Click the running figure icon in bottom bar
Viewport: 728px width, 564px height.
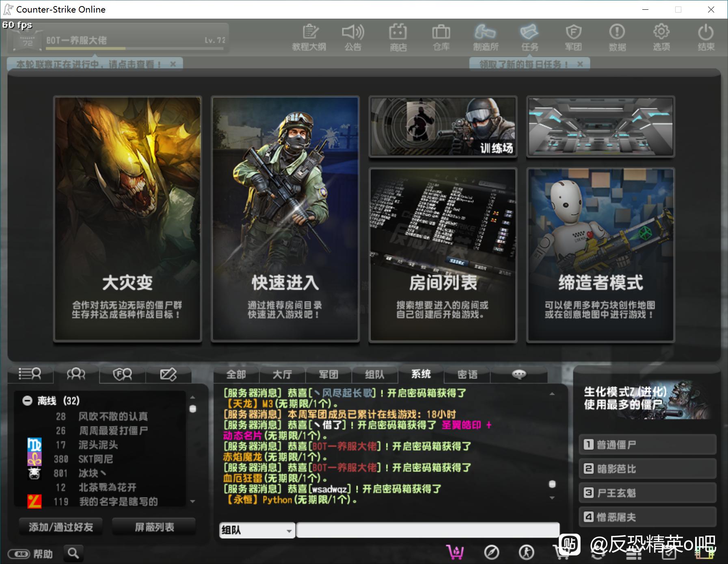click(x=527, y=552)
